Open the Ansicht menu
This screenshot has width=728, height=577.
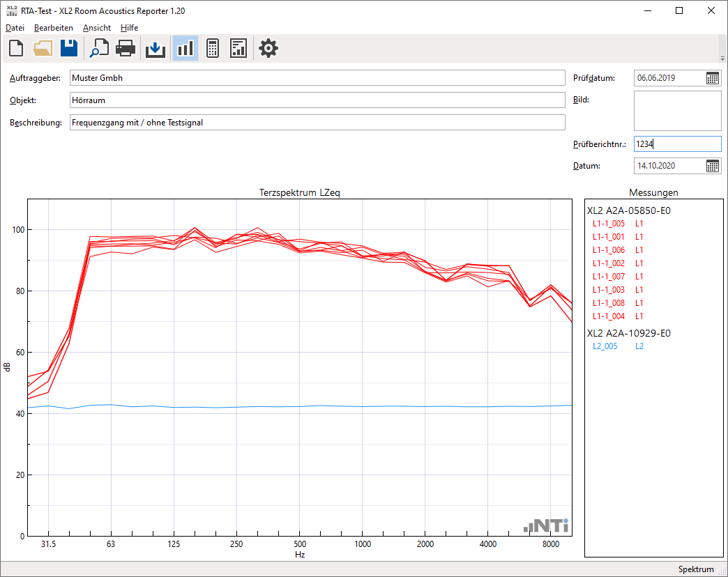tap(96, 28)
